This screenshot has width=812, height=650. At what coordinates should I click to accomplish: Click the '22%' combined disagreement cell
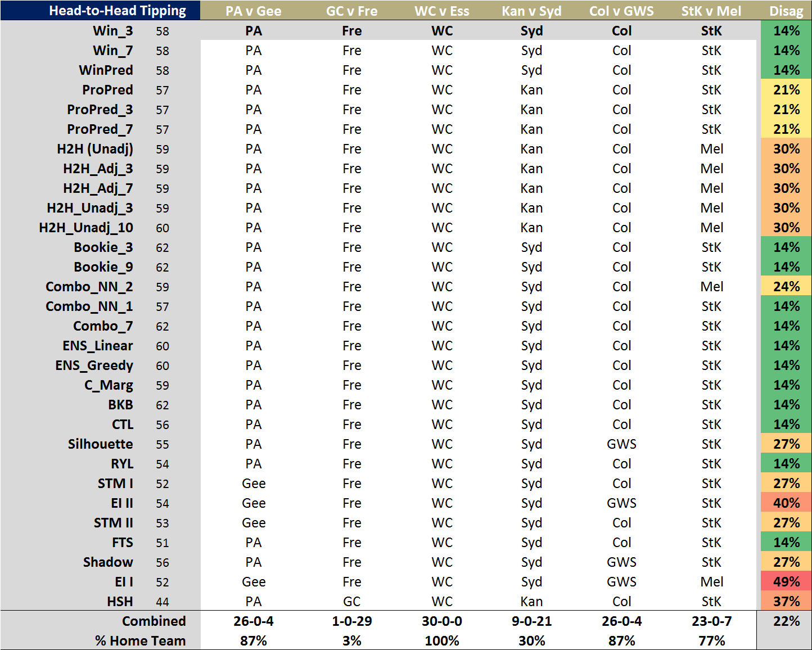click(x=786, y=621)
